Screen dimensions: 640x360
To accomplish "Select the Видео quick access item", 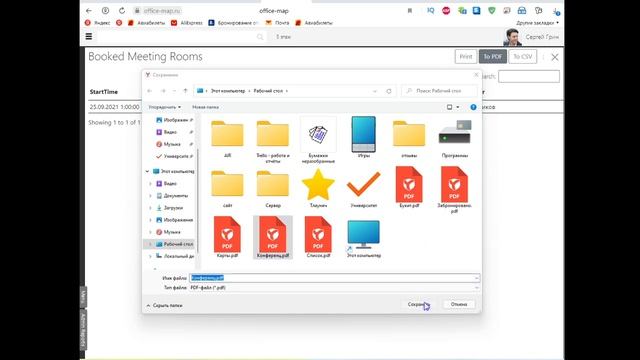I will point(169,132).
